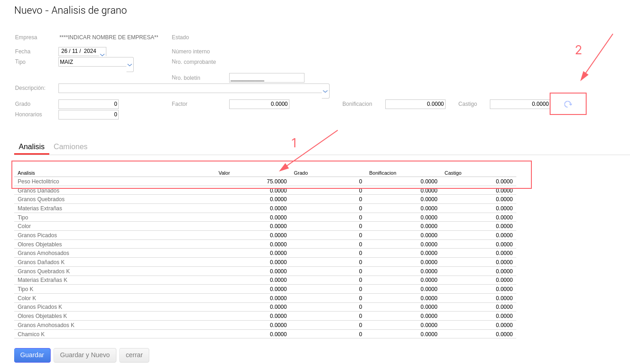
Task: Click the blue Guardar button
Action: point(32,355)
